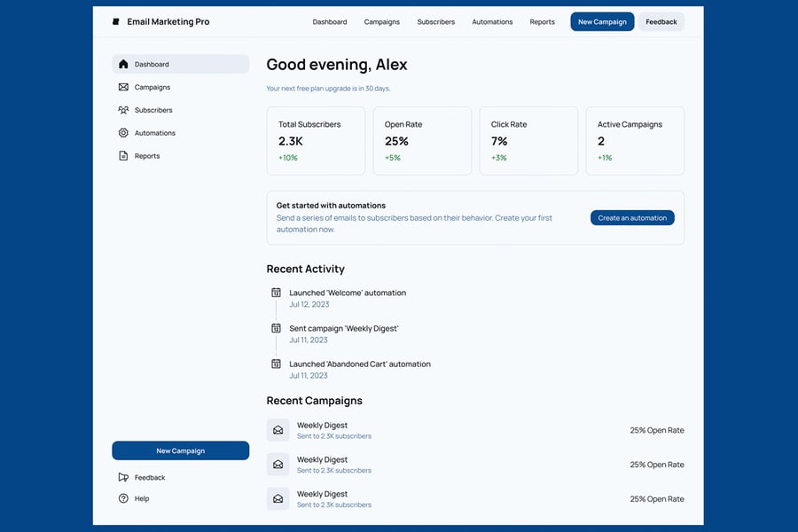Viewport: 798px width, 532px height.
Task: Click the Campaigns envelope icon in sidebar
Action: (123, 87)
